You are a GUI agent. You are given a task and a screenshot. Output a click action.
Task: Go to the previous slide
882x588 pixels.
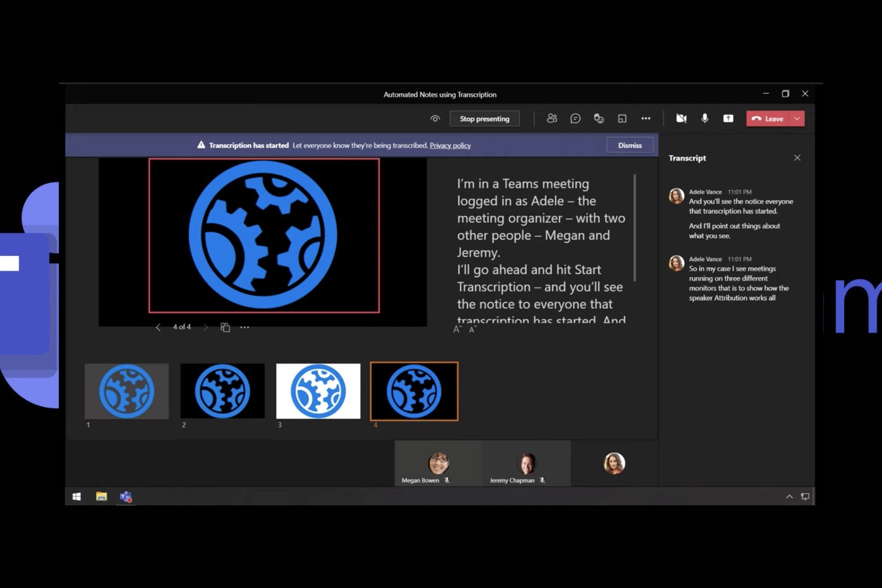tap(158, 327)
